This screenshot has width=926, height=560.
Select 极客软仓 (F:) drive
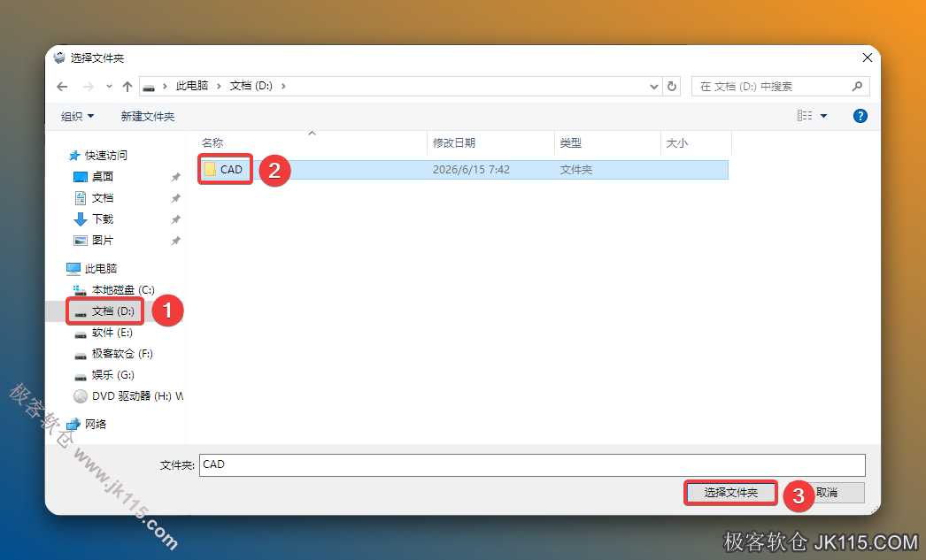[122, 354]
